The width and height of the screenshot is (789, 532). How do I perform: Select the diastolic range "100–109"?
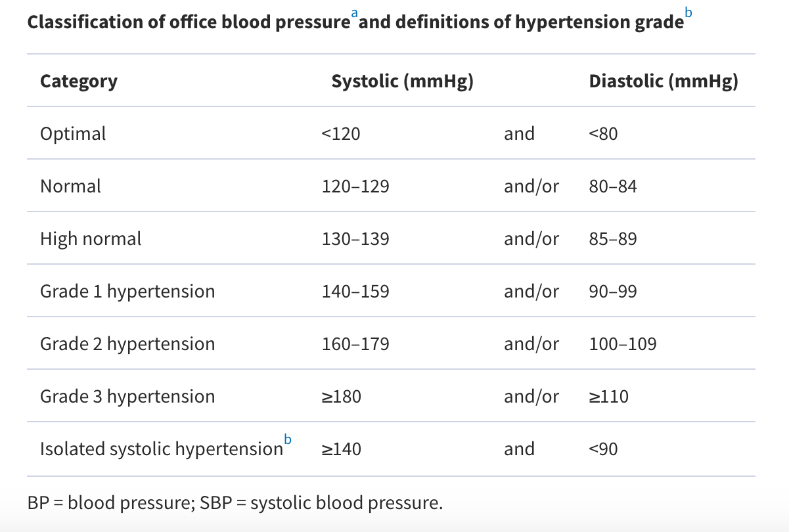623,344
